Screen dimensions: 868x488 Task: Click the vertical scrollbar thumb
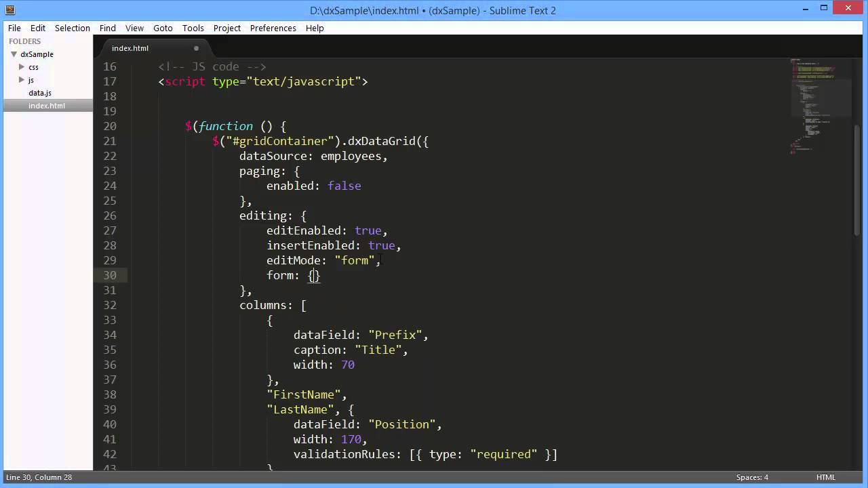857,181
